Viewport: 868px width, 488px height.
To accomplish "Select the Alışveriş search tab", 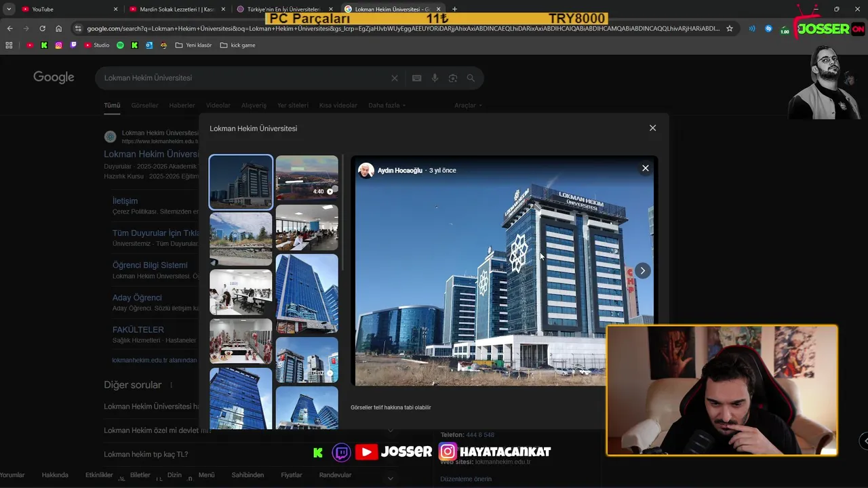I will point(254,105).
